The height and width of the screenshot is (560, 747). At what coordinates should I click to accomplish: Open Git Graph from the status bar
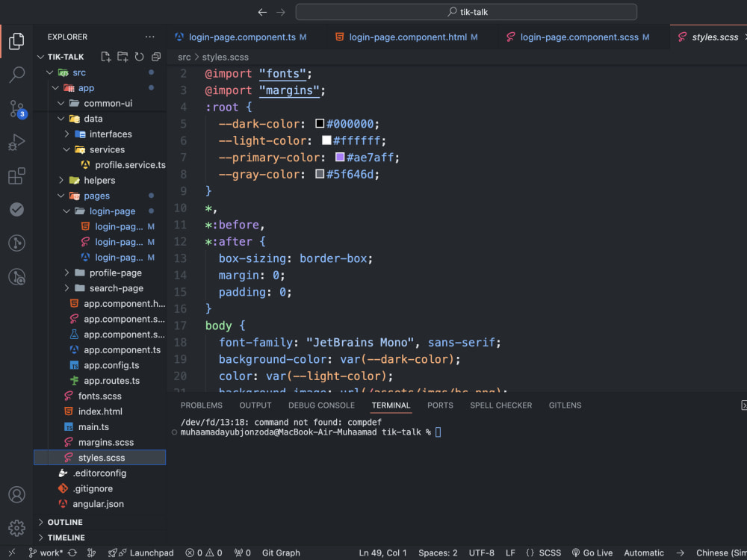(280, 553)
